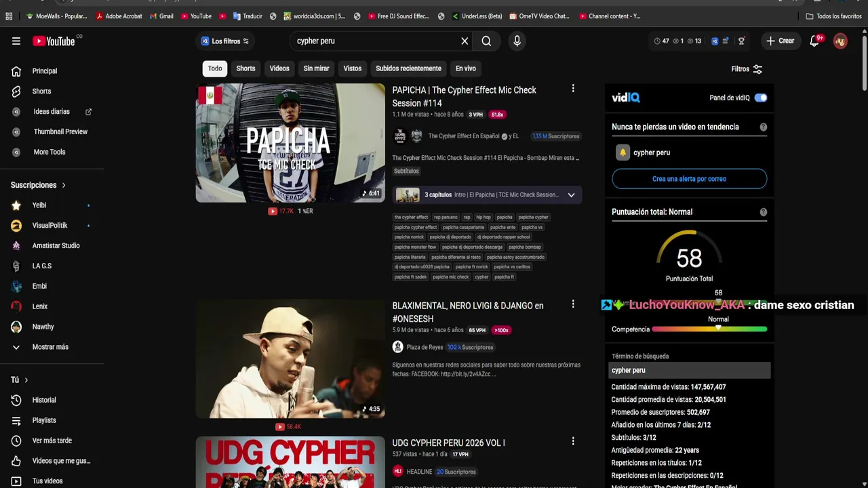Viewport: 868px width, 488px height.
Task: Submit search with magnifier icon
Action: 486,41
